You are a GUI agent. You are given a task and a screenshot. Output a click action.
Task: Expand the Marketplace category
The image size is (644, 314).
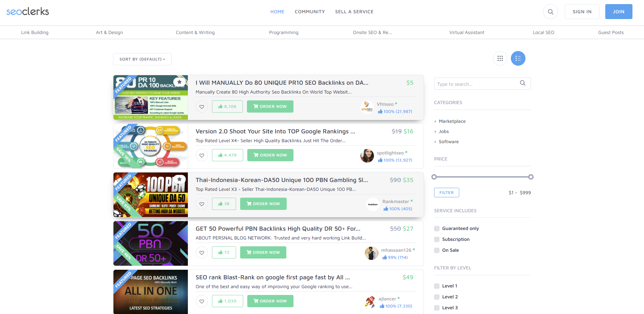pyautogui.click(x=452, y=121)
